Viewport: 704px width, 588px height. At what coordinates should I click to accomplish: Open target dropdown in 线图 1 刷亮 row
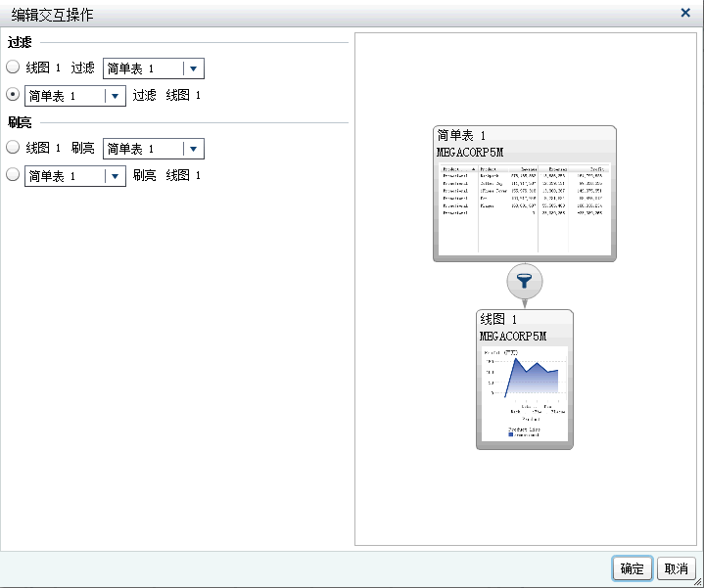193,149
